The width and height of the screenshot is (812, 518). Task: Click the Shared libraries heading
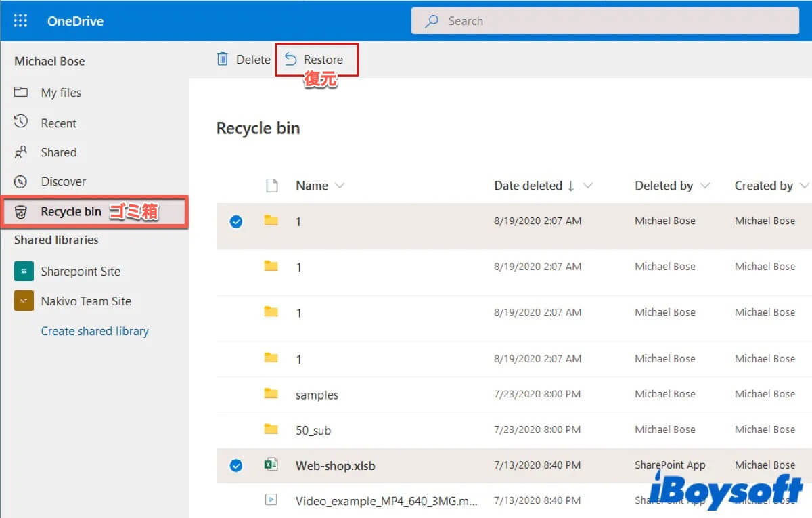(x=56, y=240)
